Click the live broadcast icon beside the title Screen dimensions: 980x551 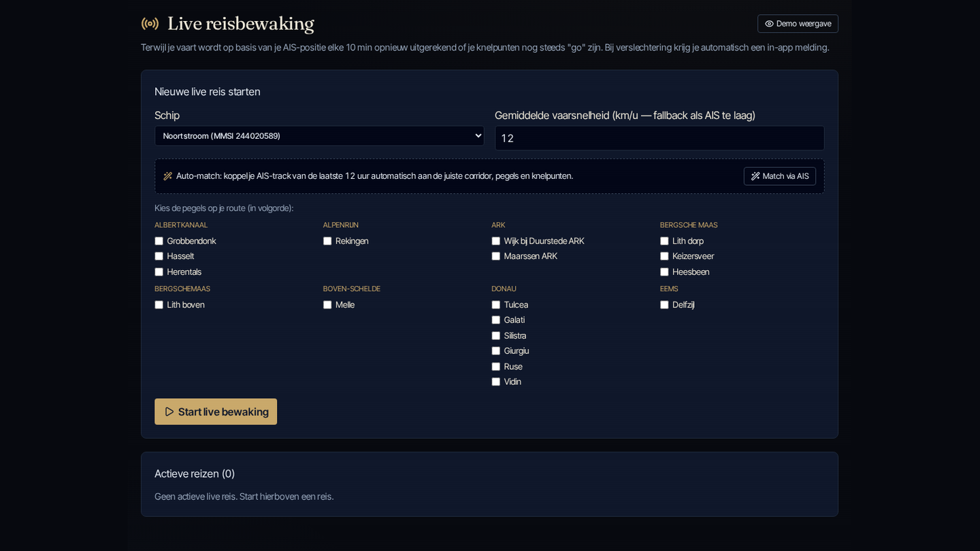[150, 24]
